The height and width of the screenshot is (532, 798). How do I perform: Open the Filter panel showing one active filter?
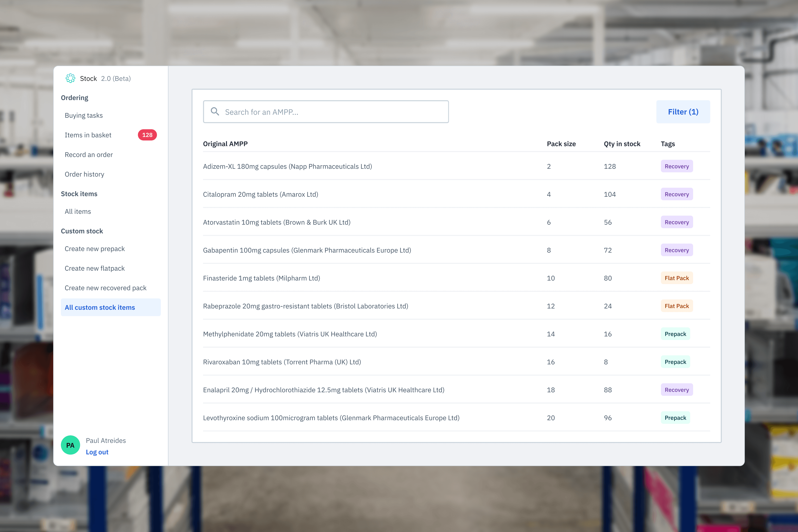pos(683,112)
